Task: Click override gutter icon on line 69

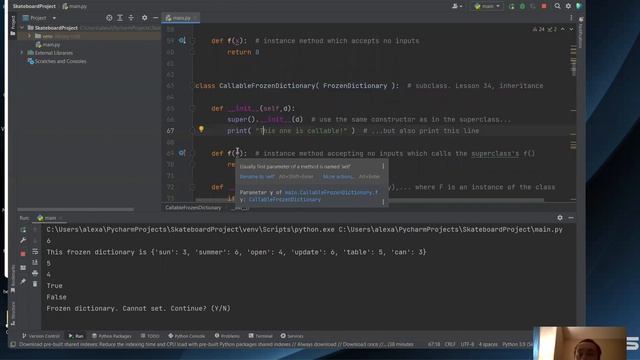Action: coord(182,153)
